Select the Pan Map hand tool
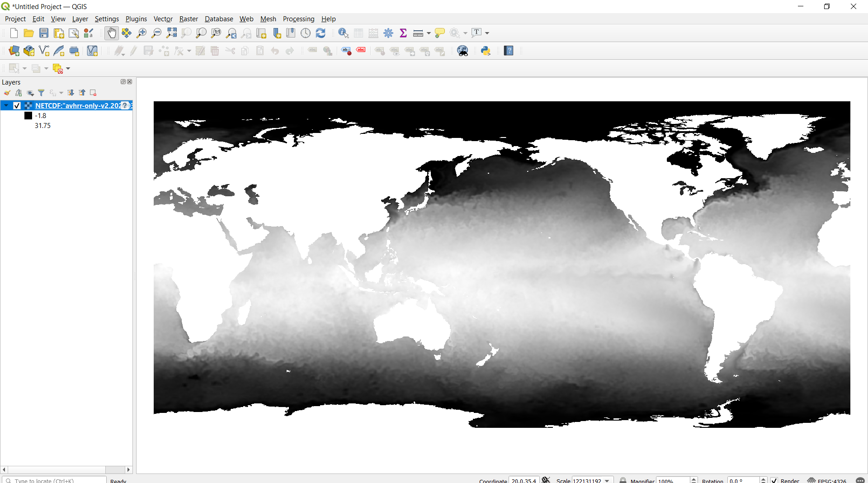The height and width of the screenshot is (483, 868). [x=112, y=33]
